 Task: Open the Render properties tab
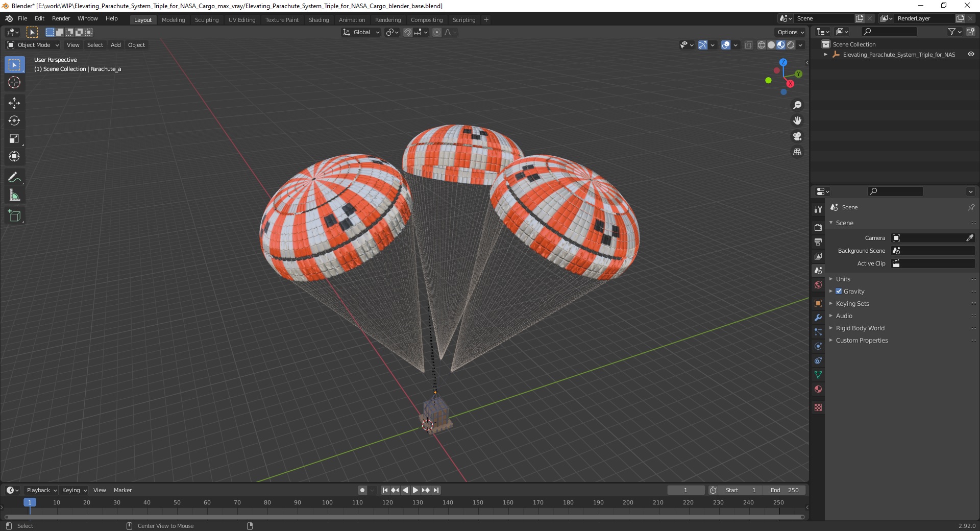818,227
